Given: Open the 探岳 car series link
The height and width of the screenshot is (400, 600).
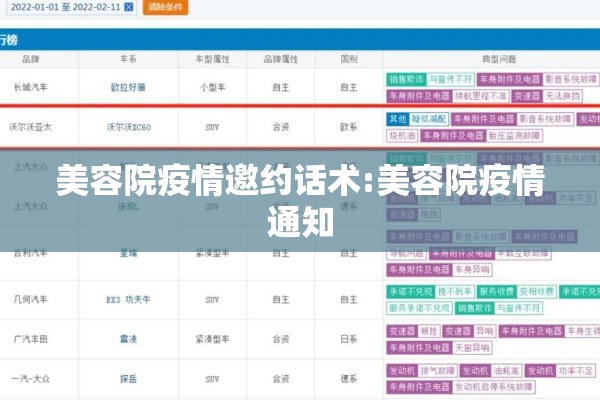Looking at the screenshot, I should point(128,379).
